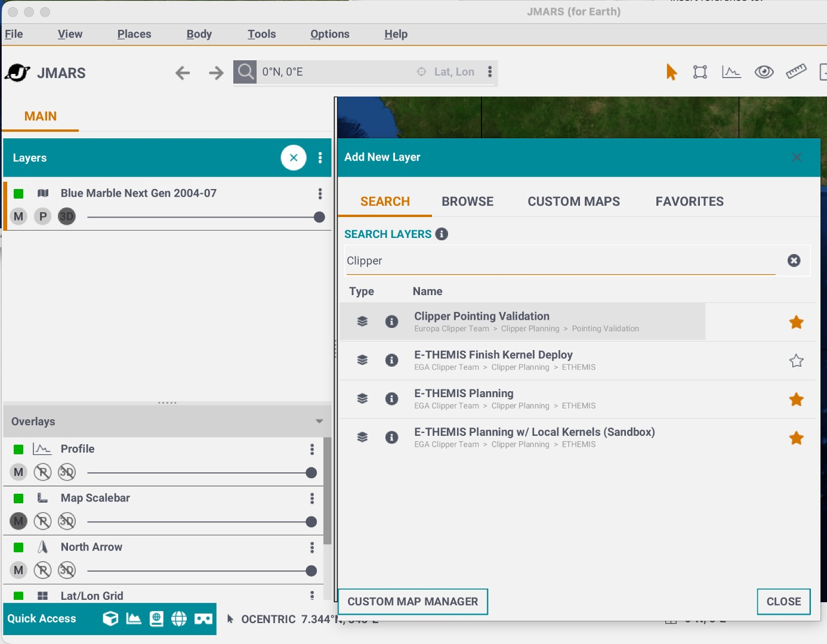Image resolution: width=827 pixels, height=644 pixels.
Task: Open the Tools menu
Action: (262, 34)
